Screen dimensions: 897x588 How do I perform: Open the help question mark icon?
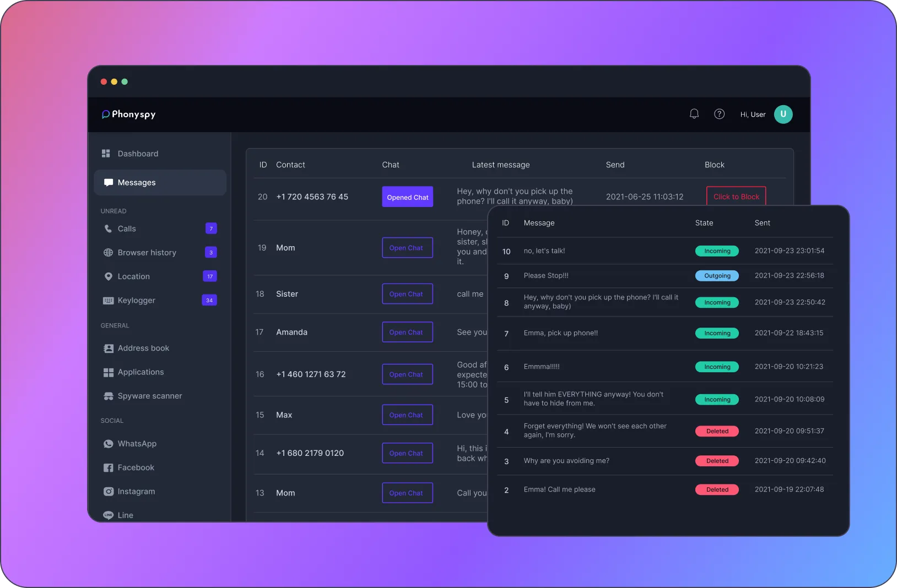coord(719,114)
